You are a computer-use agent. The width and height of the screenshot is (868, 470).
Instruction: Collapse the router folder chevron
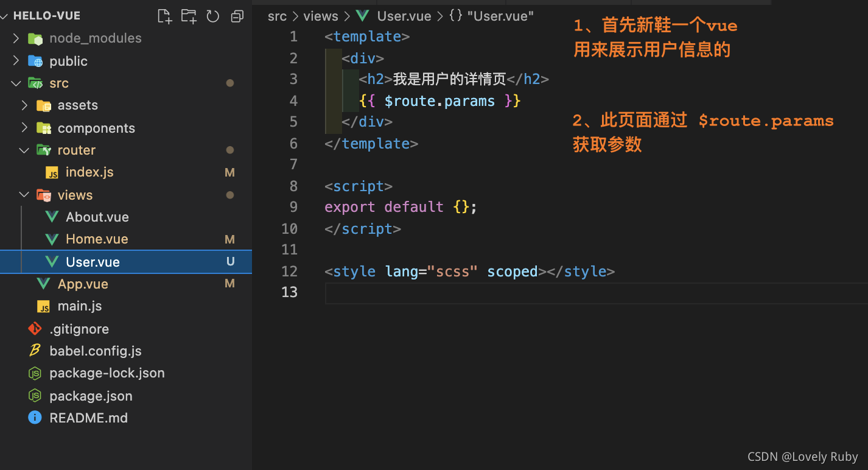(x=24, y=150)
